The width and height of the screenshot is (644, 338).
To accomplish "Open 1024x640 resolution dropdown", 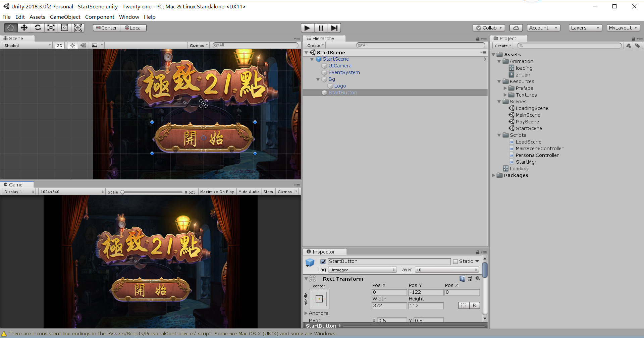I will click(x=72, y=192).
